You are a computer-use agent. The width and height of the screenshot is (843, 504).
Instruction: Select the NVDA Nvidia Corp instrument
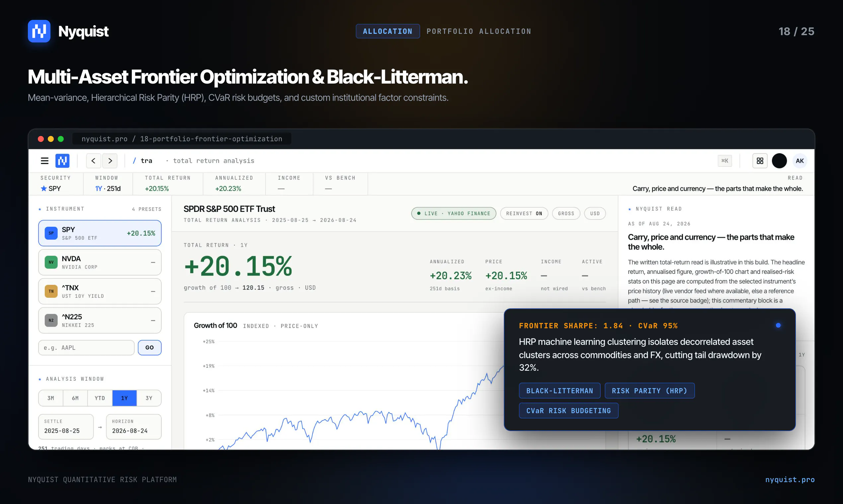(100, 262)
